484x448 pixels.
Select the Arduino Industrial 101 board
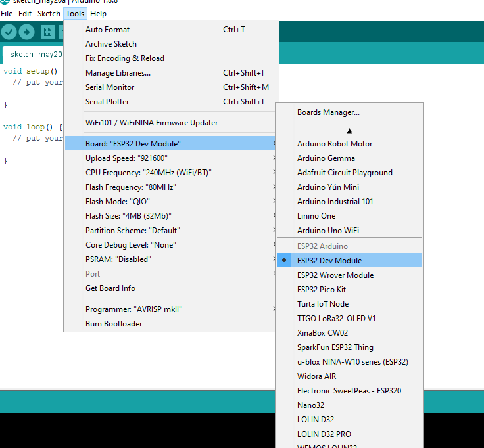pos(349,202)
